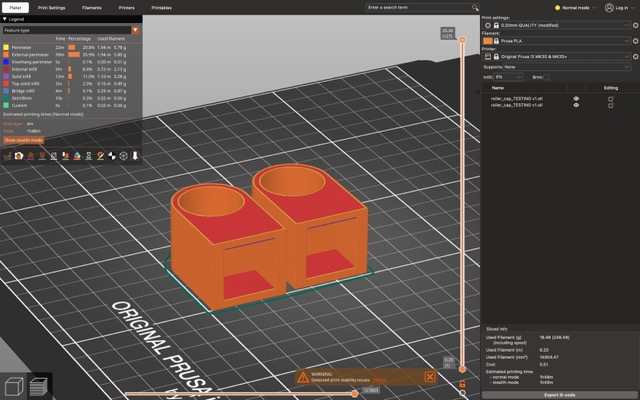
Task: Toggle tool changes visibility icon
Action: 65,156
